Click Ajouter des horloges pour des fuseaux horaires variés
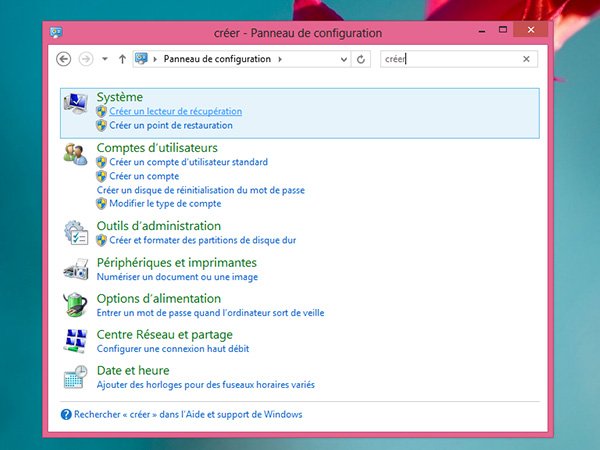Screen dimensions: 600x450 click(x=205, y=385)
